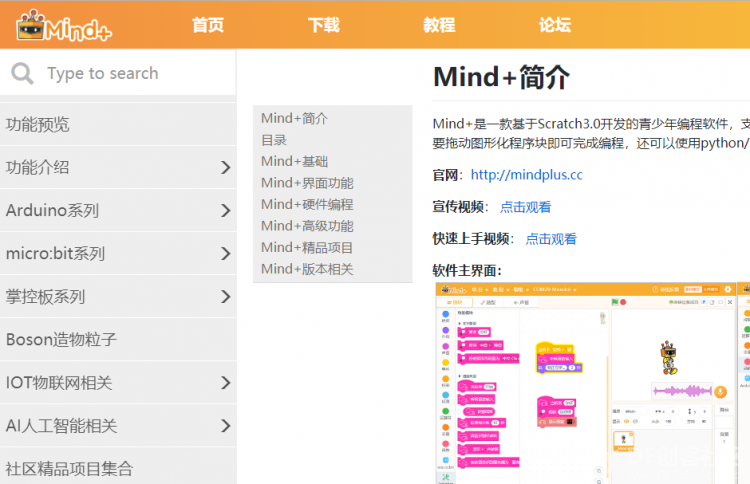Open the http://mindplus.cc website link
Viewport: 750px width, 484px height.
(527, 175)
